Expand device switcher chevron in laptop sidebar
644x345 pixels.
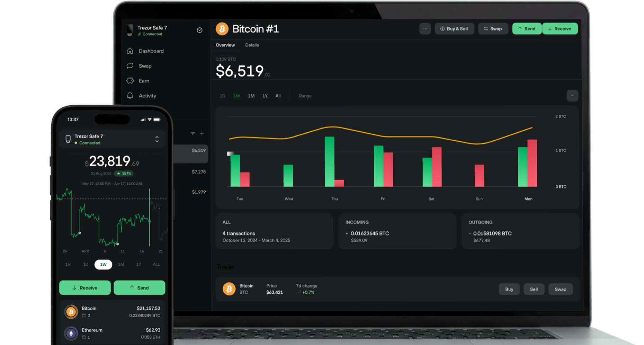(x=200, y=30)
